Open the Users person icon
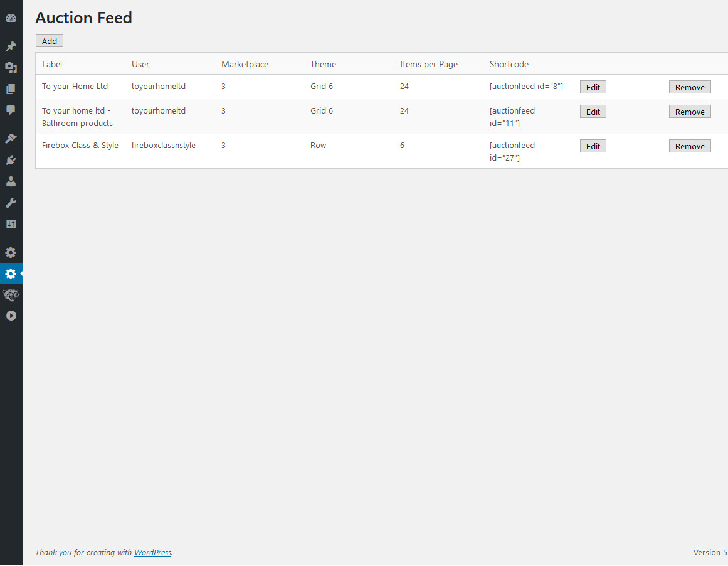 coord(11,181)
